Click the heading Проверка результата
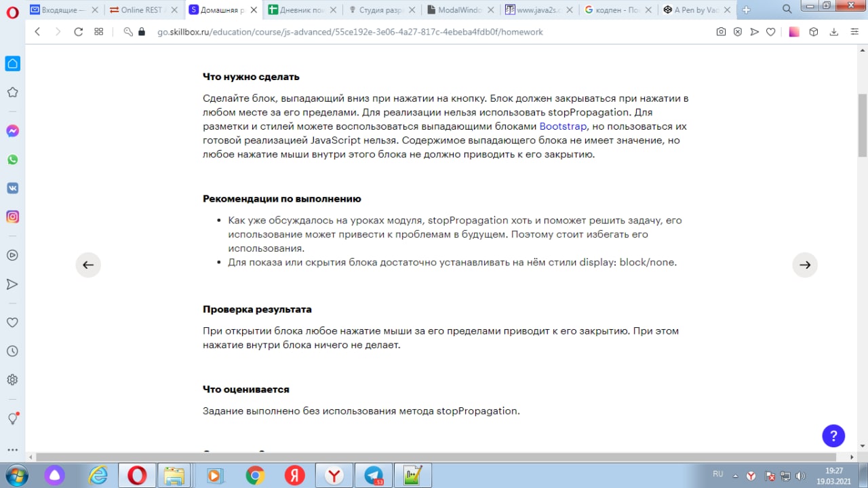Image resolution: width=868 pixels, height=488 pixels. click(257, 309)
